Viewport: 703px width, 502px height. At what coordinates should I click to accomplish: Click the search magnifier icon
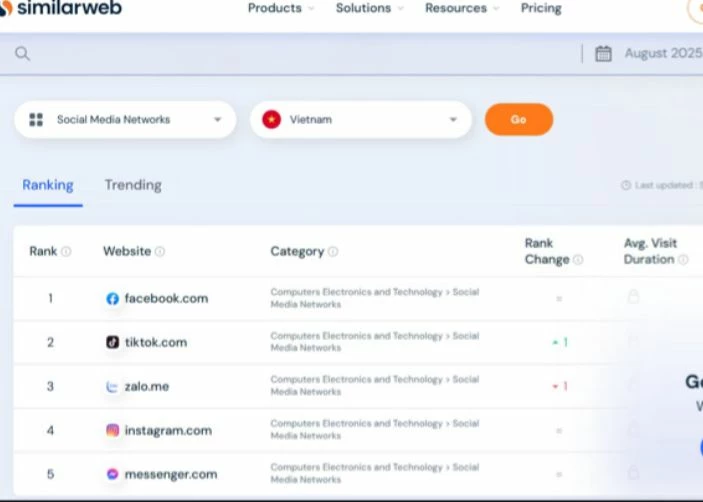click(x=22, y=54)
